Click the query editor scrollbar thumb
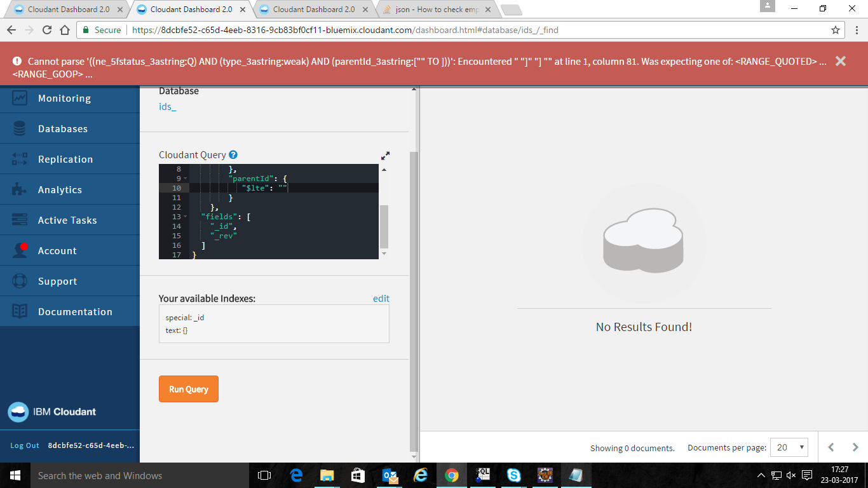868x488 pixels. [384, 227]
